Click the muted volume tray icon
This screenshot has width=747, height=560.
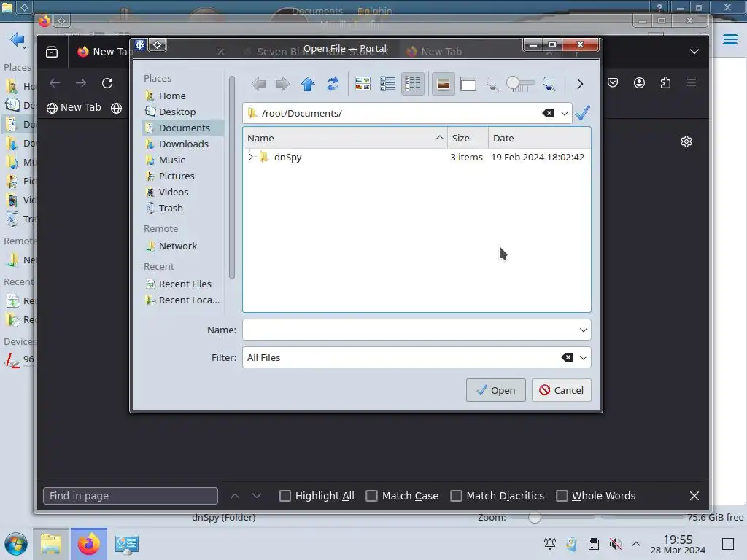[x=615, y=544]
